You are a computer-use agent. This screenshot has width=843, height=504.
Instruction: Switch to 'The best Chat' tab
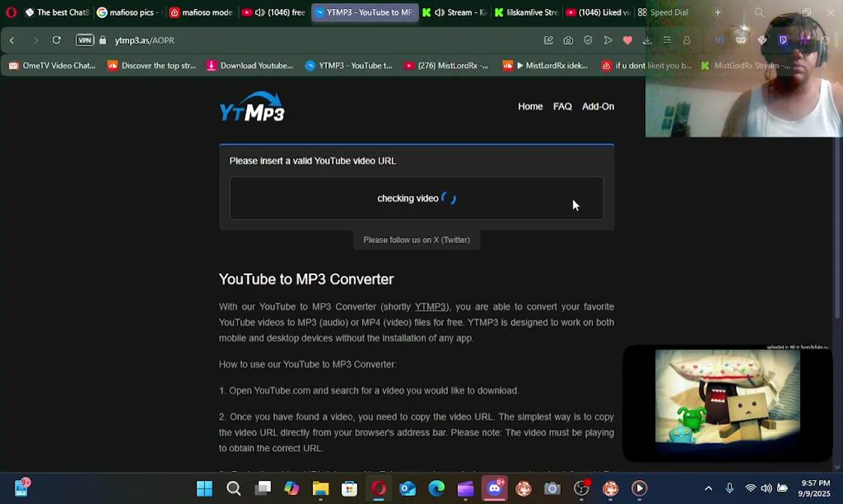56,13
